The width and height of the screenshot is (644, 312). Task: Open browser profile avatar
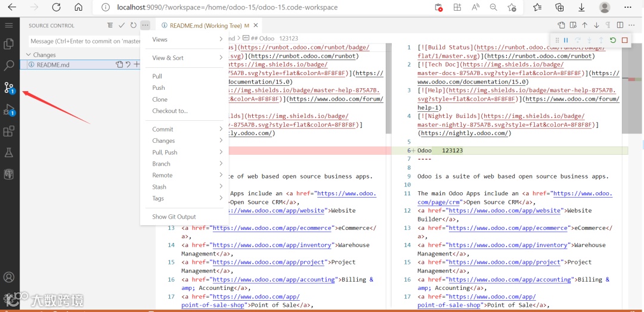[605, 7]
